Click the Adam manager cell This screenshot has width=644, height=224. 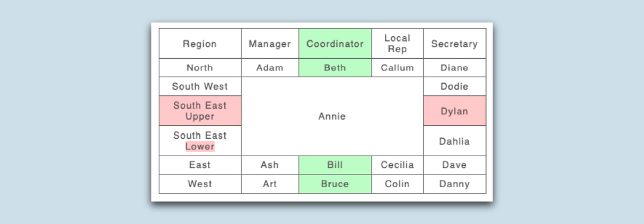270,68
